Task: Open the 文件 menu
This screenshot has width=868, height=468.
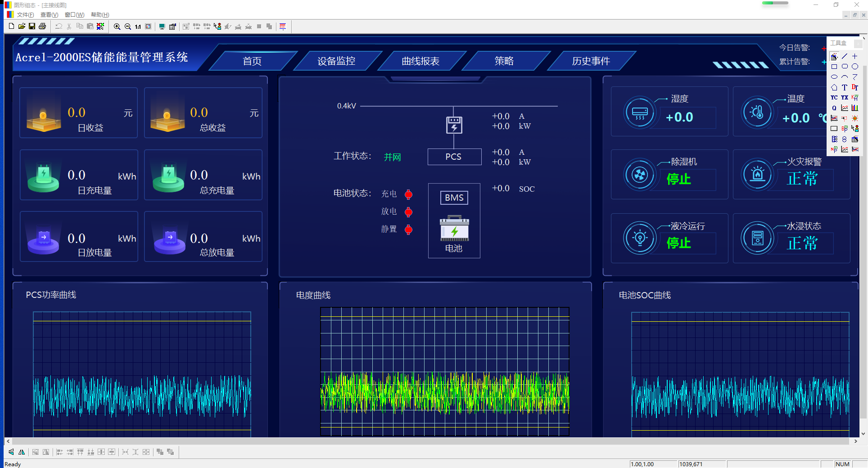Action: point(25,15)
